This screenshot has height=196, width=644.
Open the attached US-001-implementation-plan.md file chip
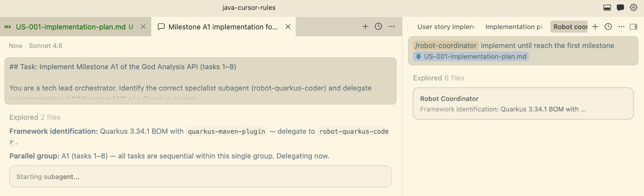coord(471,56)
